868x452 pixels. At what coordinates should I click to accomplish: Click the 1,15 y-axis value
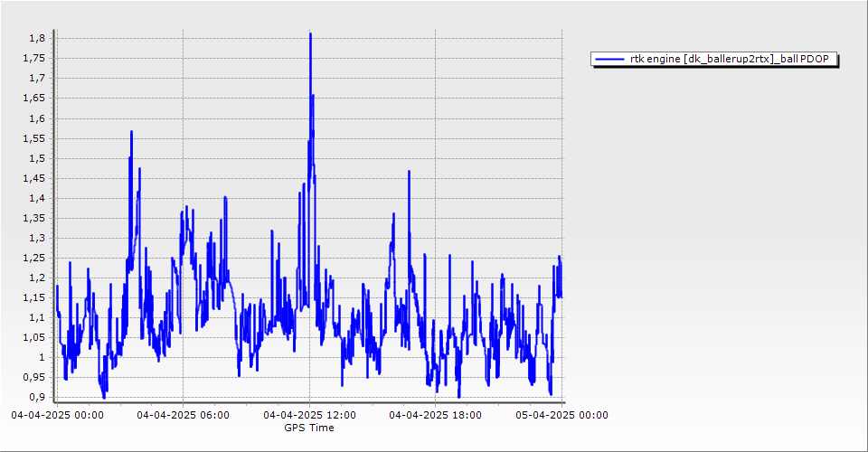tap(33, 297)
